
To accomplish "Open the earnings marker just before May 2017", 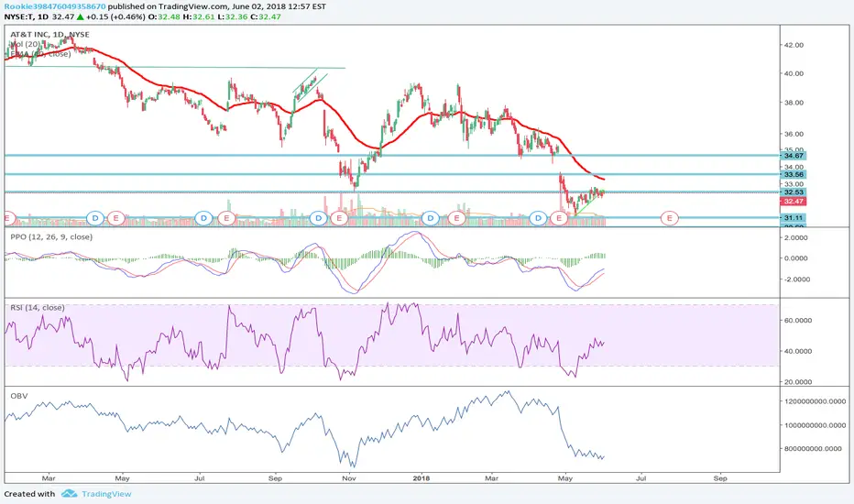I will click(115, 218).
